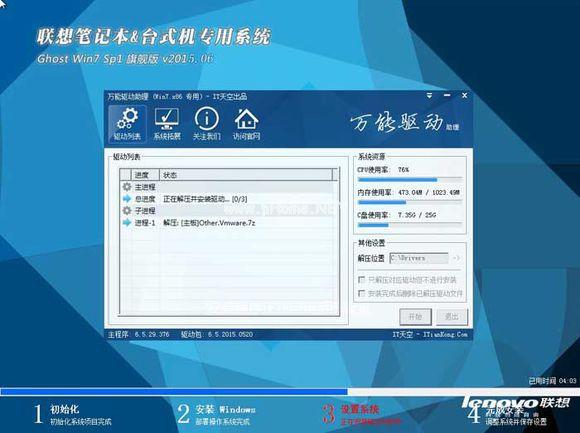Click the 解压位置 C:\Drivers input field
Image resolution: width=580 pixels, height=433 pixels.
pyautogui.click(x=419, y=258)
